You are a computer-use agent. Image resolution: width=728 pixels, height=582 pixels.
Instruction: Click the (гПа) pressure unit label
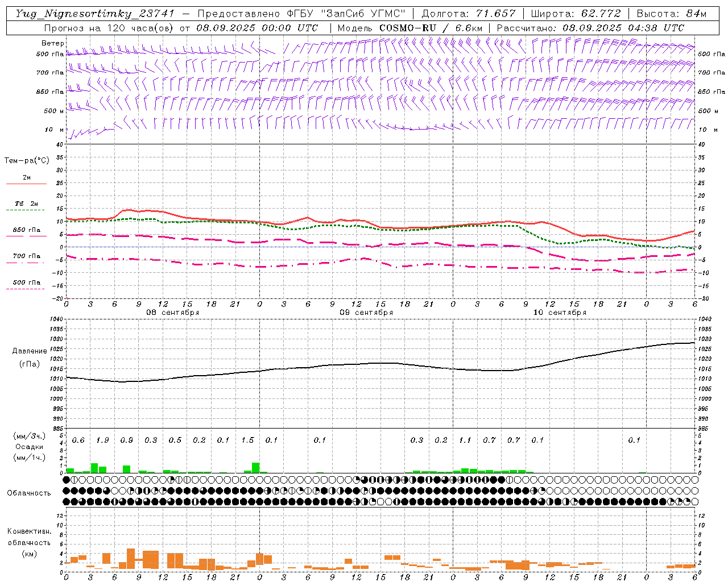pyautogui.click(x=30, y=364)
